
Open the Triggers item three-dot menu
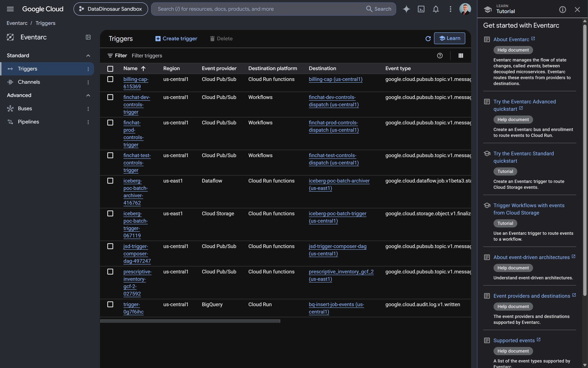tap(88, 69)
